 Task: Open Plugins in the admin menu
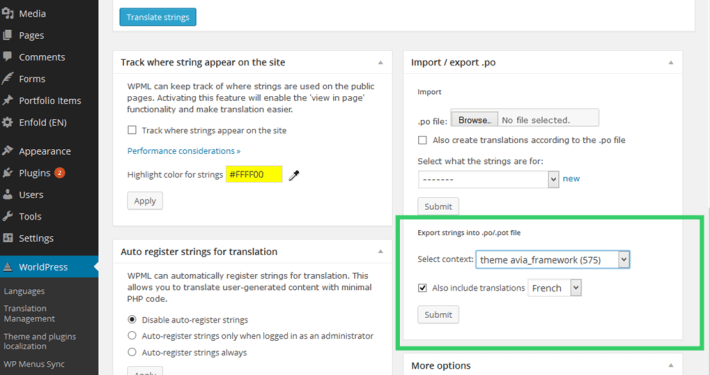point(34,173)
